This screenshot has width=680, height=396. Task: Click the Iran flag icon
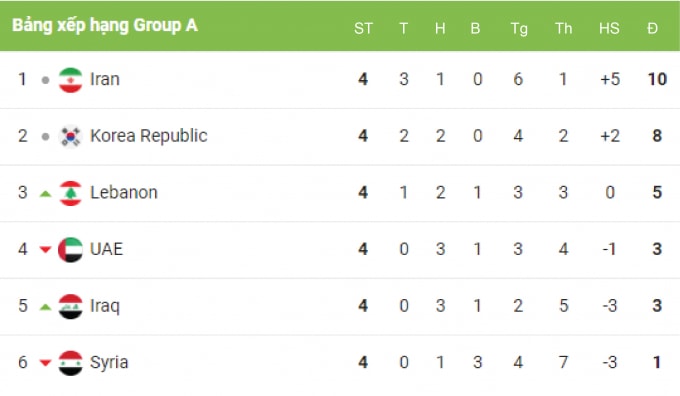coord(70,80)
